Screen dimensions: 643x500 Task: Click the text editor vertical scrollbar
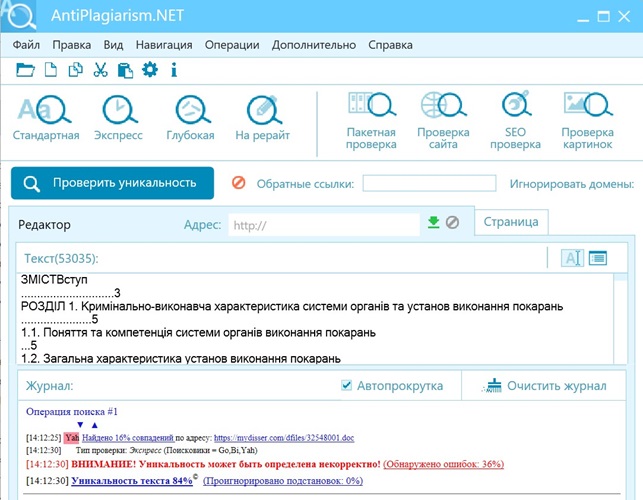tap(620, 318)
